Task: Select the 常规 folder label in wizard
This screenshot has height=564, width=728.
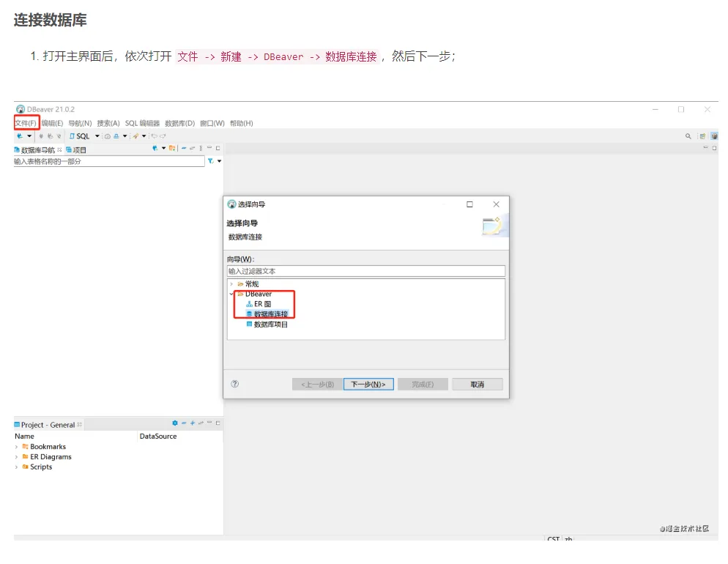Action: click(x=252, y=283)
